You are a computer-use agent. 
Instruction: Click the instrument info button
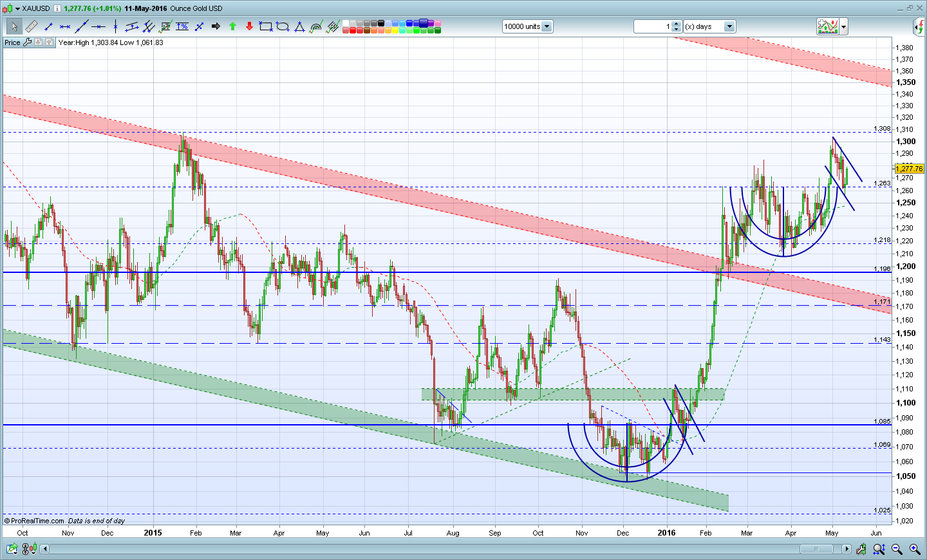point(57,8)
